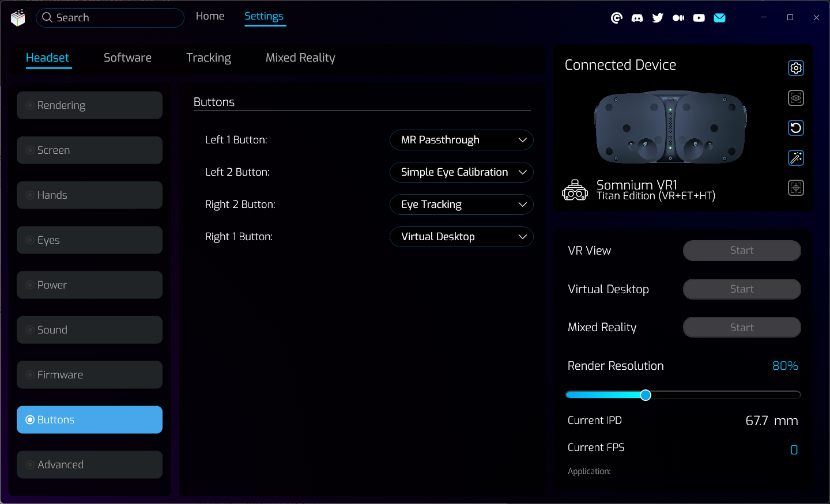Expand the Left 1 Button dropdown
The height and width of the screenshot is (504, 830).
[x=462, y=140]
